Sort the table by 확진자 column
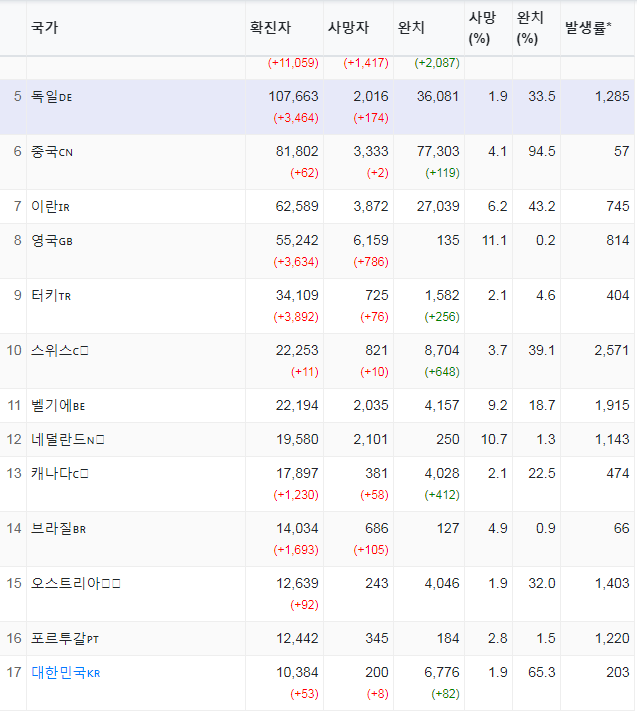Viewport: 637px width, 711px height. coord(271,28)
